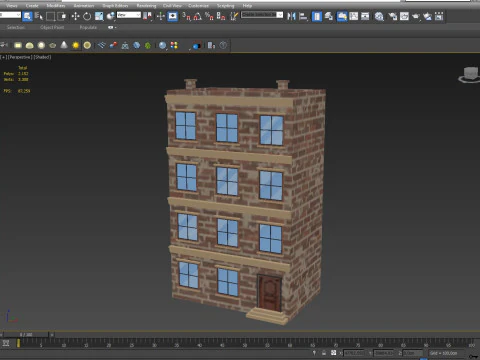Open the Graph Editors menu
The width and height of the screenshot is (480, 360).
click(x=115, y=5)
